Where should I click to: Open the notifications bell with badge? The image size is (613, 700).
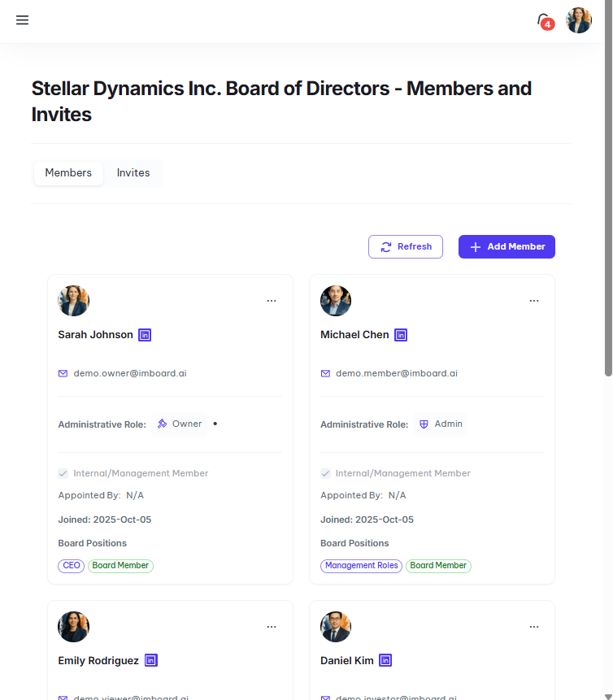(545, 21)
